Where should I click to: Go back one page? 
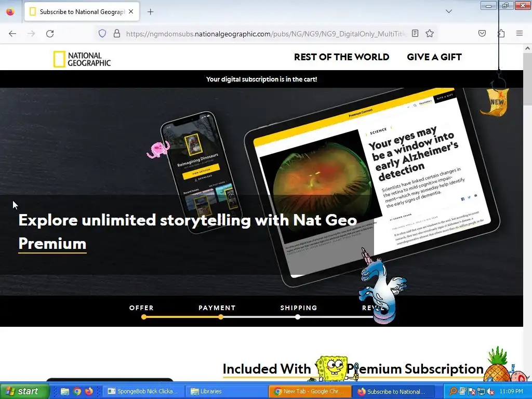click(x=12, y=34)
